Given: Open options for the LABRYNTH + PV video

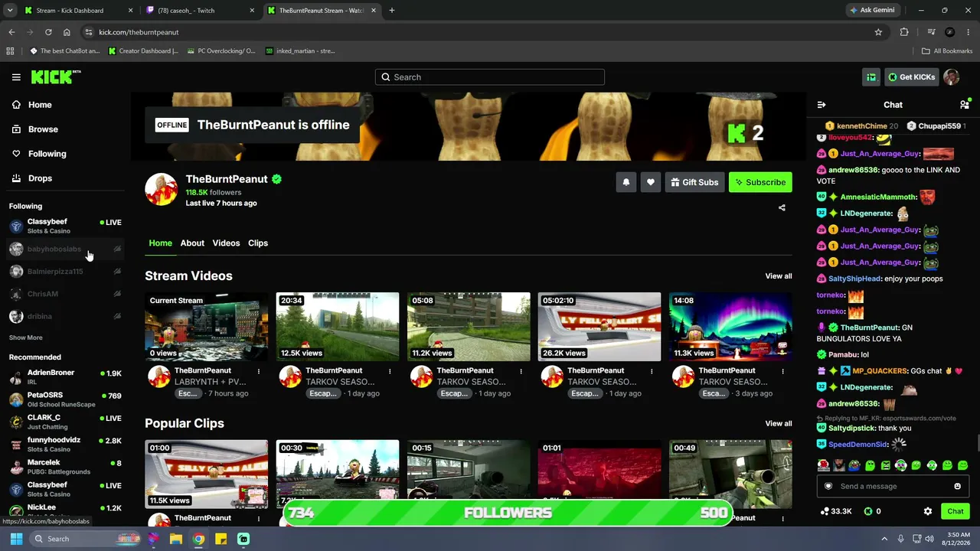Looking at the screenshot, I should tap(259, 371).
